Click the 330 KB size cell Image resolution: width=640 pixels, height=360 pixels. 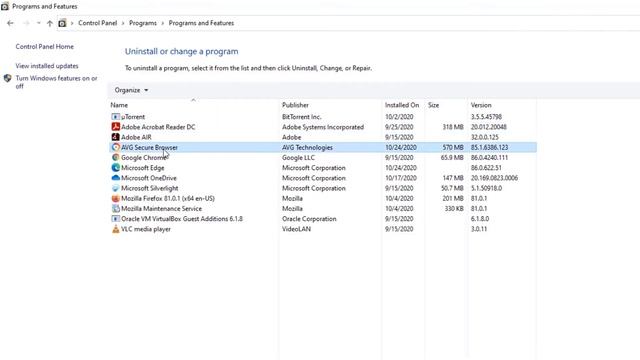454,209
